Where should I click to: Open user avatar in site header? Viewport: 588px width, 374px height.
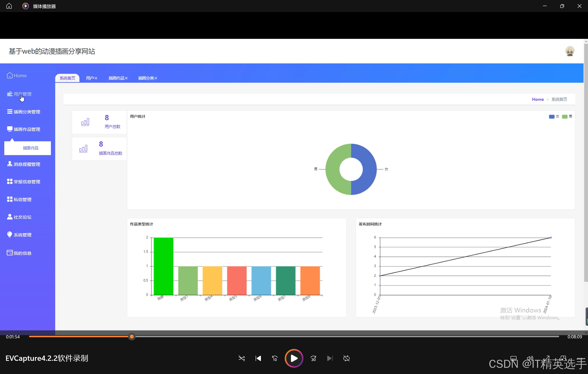point(570,51)
